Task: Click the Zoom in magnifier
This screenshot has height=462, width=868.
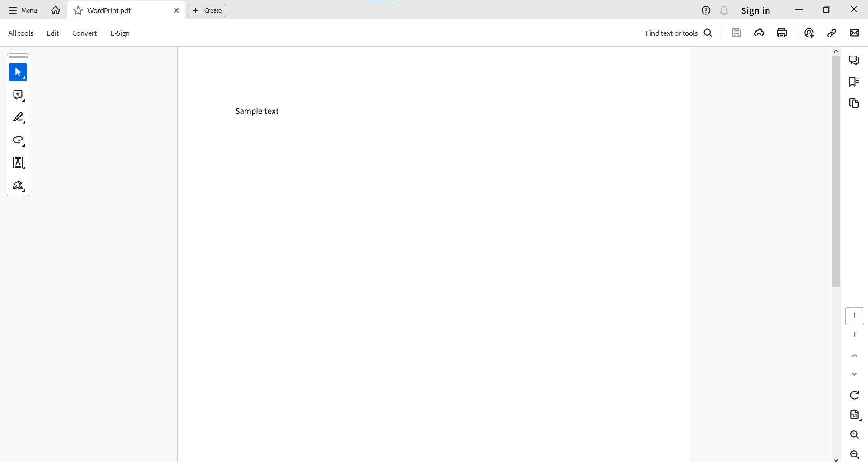Action: [x=854, y=435]
